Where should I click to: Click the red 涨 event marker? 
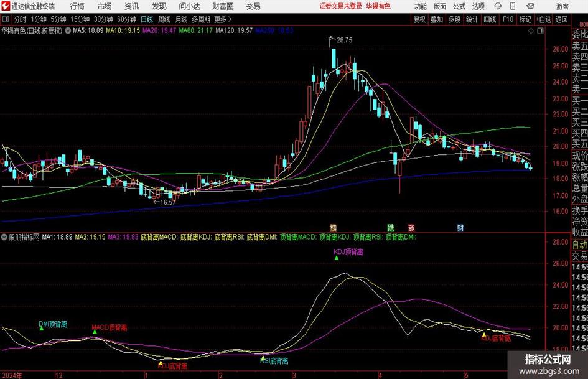(x=411, y=227)
